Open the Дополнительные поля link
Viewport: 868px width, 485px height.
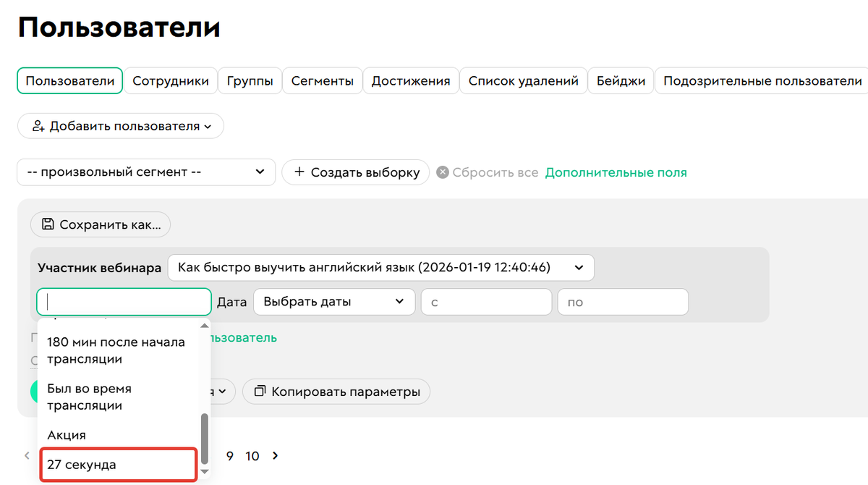[617, 172]
